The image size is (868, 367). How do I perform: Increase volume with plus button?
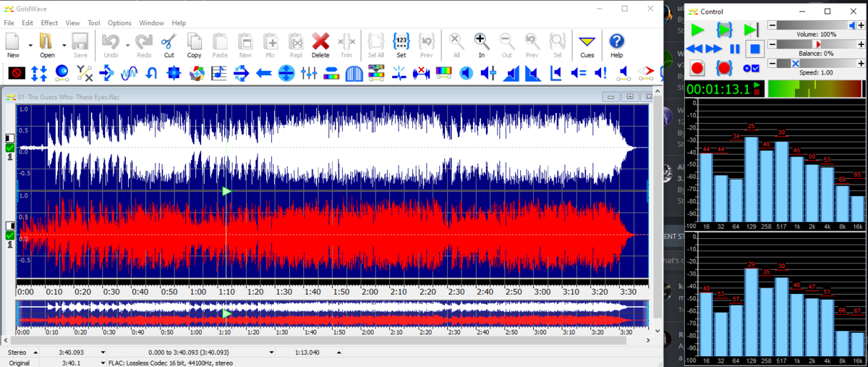coord(861,25)
